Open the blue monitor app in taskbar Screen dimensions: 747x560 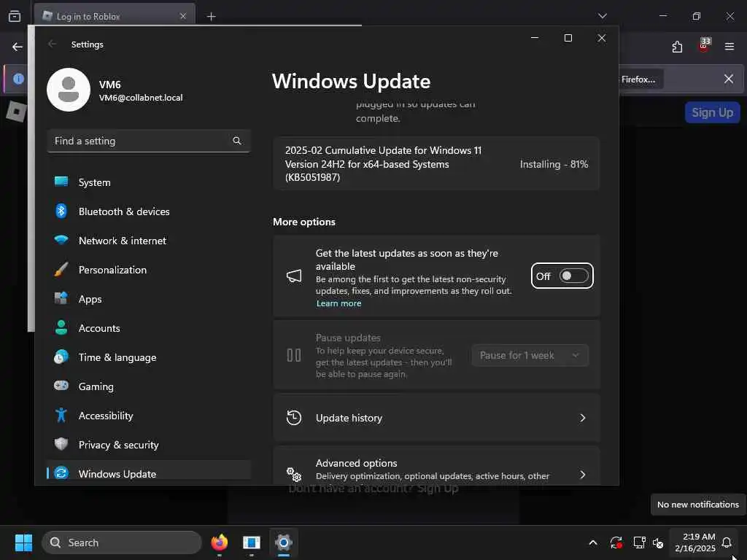251,542
